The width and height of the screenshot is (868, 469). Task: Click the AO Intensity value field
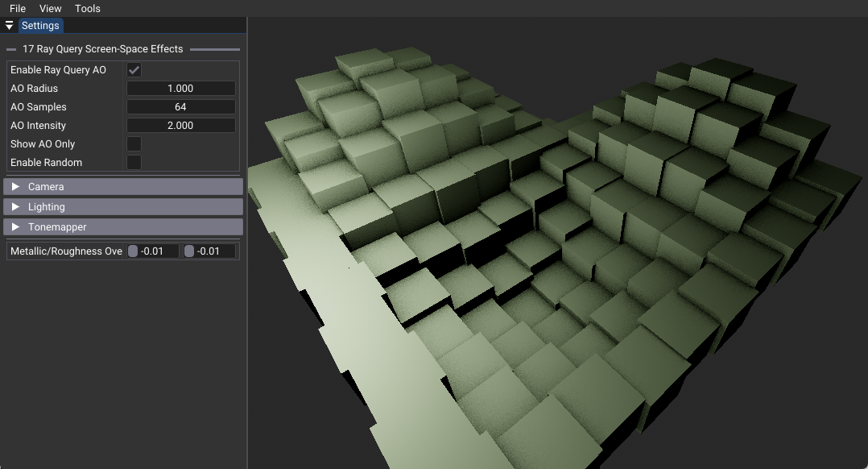point(181,126)
